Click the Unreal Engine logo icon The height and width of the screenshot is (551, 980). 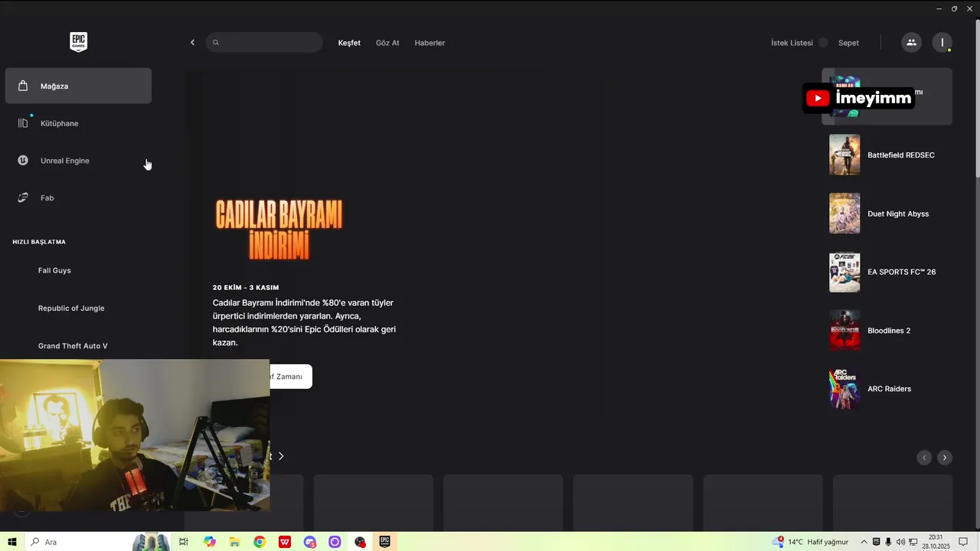[x=23, y=161]
